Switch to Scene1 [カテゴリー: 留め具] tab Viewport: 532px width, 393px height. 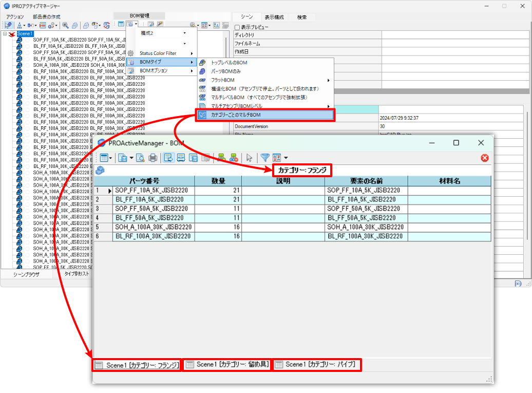point(226,365)
